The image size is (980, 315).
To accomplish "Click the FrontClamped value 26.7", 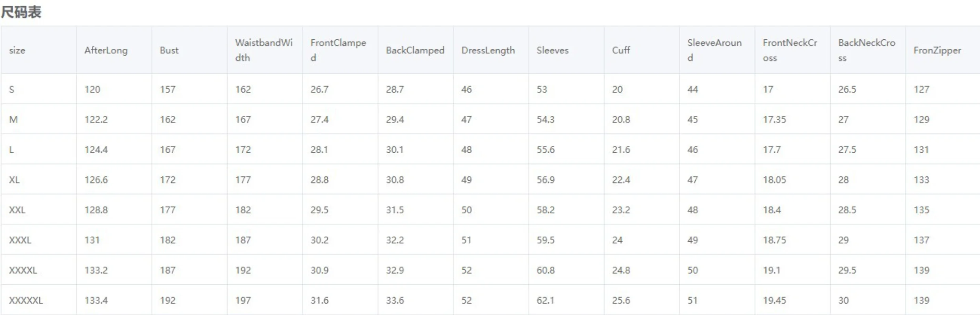I will pyautogui.click(x=319, y=89).
